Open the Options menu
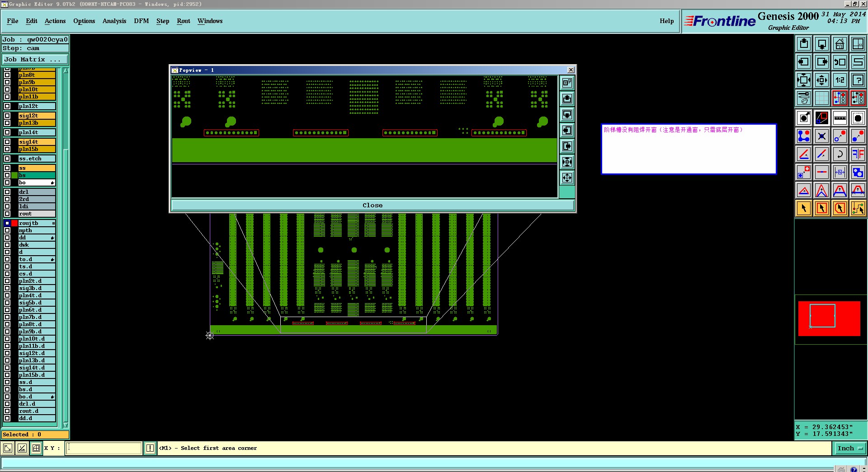 [84, 21]
